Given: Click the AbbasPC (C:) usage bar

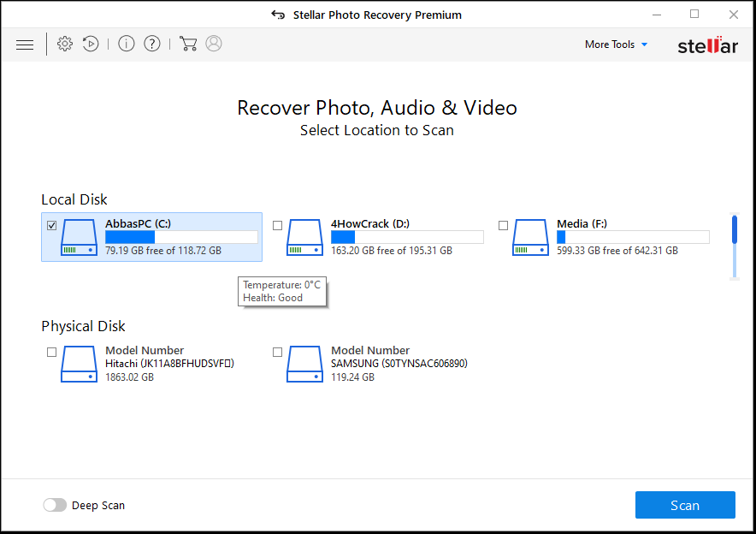Looking at the screenshot, I should coord(181,237).
